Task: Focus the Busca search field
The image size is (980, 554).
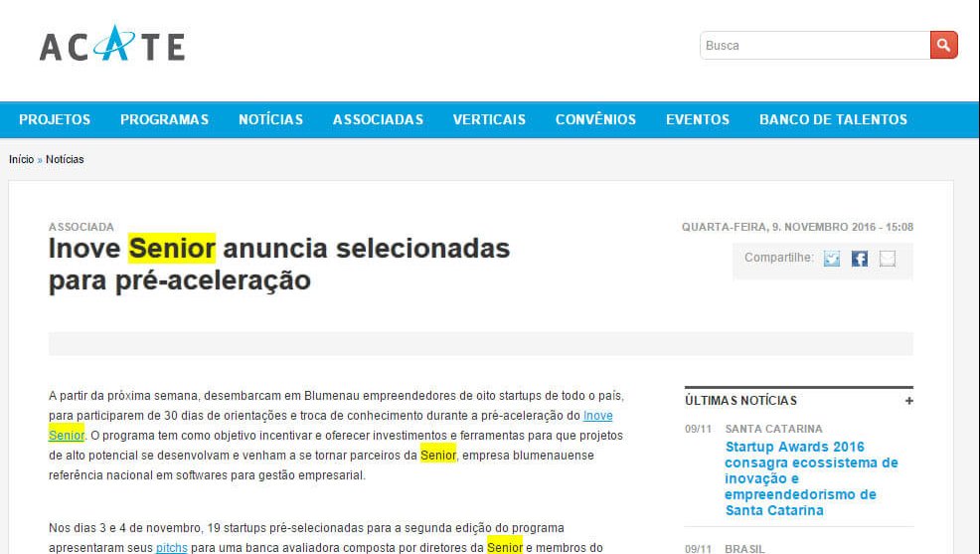Action: (815, 45)
